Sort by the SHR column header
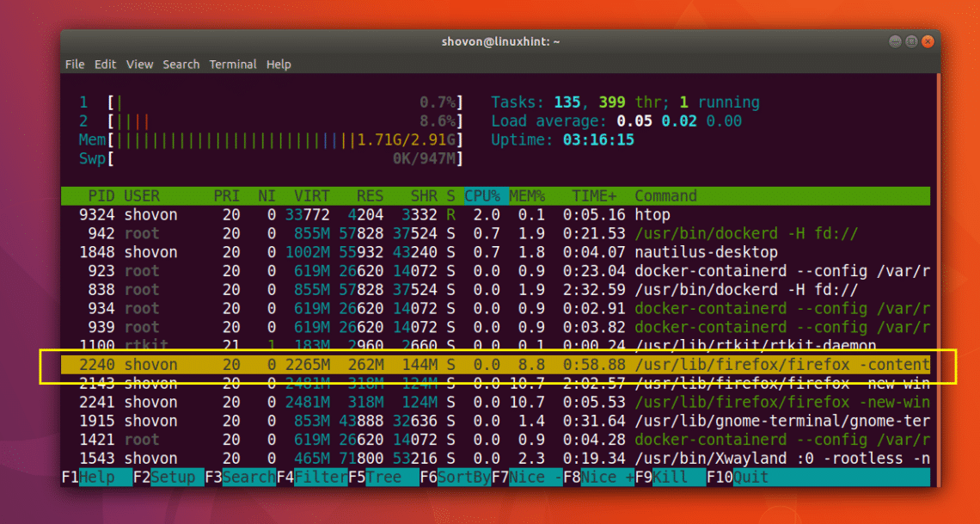 425,195
